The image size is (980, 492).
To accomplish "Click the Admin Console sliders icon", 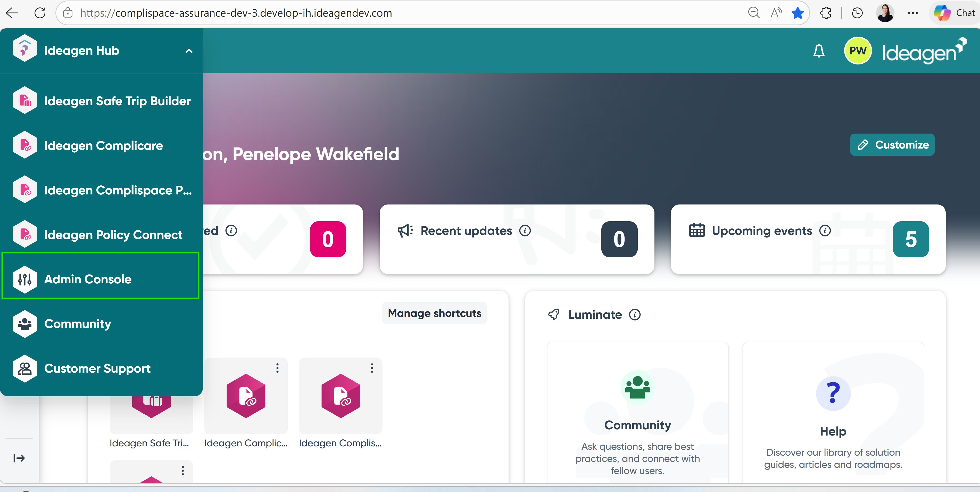I will pos(25,279).
